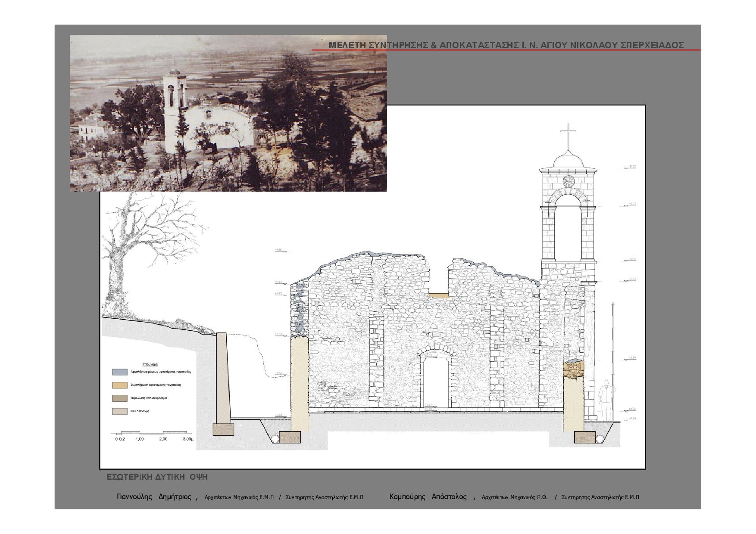Click the caption 'ΕΣΩΤΕΡΙΚΗ ΔΥΤΙΚΗ ΟΨΗ'
Image resolution: width=756 pixels, height=534 pixels.
pyautogui.click(x=157, y=477)
